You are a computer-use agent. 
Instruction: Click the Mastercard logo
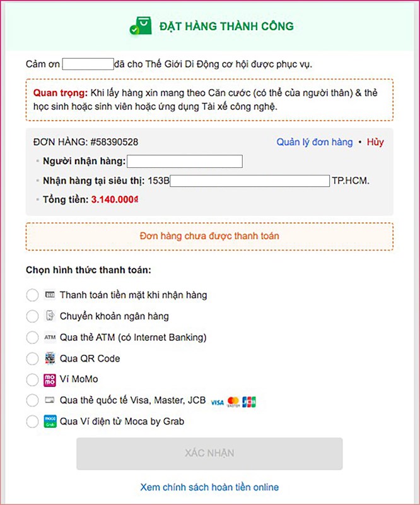click(233, 401)
